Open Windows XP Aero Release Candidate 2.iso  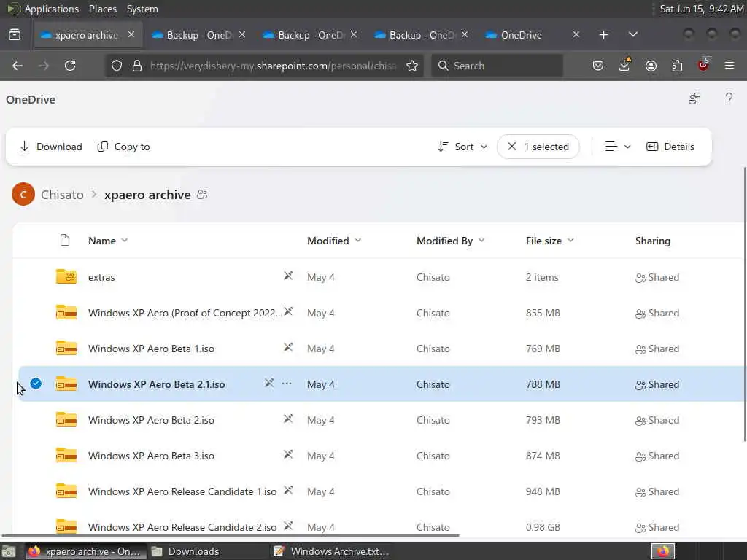pos(182,527)
